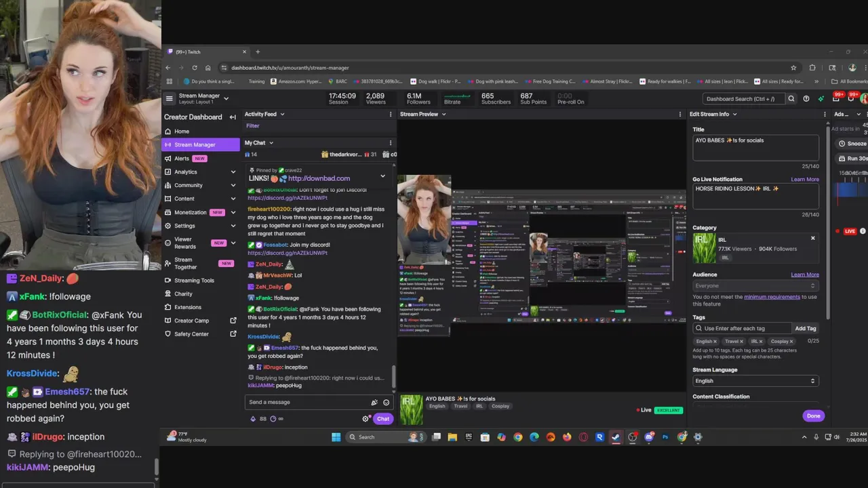This screenshot has height=488, width=868.
Task: Click Snooze in Ads panel
Action: pos(853,144)
